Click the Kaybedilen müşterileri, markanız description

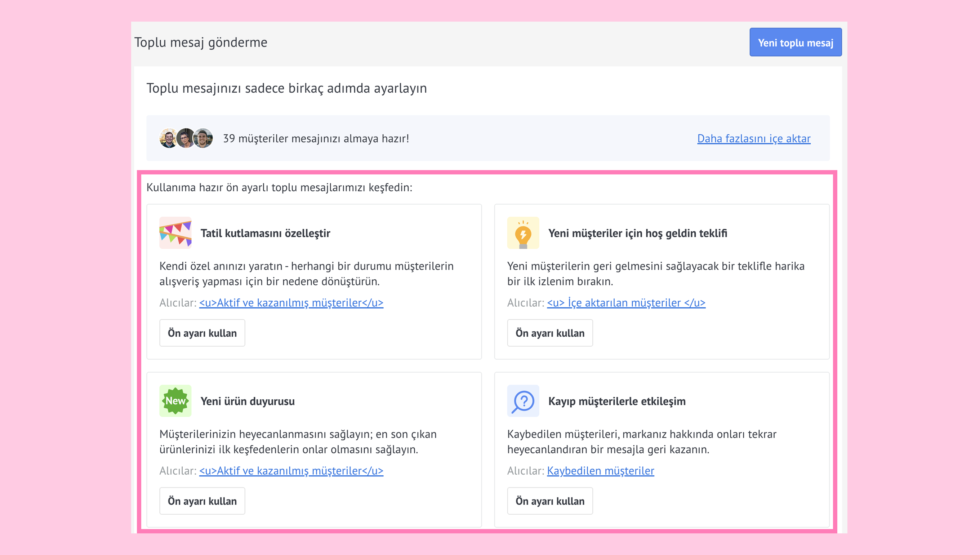coord(642,442)
